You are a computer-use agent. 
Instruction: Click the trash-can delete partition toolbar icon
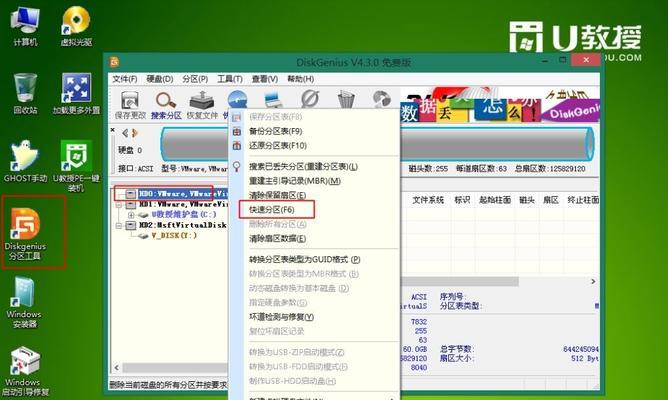346,100
